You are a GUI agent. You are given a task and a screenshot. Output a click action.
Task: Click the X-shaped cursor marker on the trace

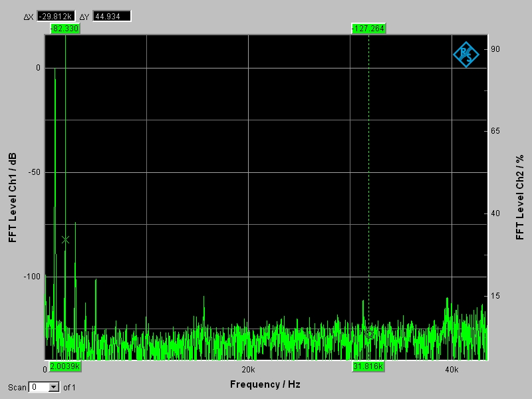[x=65, y=239]
